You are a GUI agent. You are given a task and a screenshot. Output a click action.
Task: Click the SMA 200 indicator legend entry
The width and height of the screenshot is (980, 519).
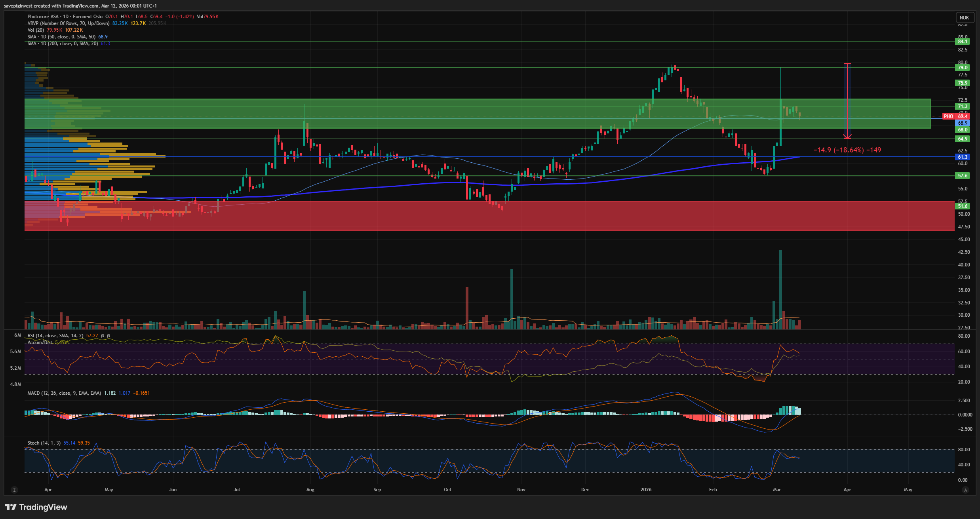tap(63, 44)
